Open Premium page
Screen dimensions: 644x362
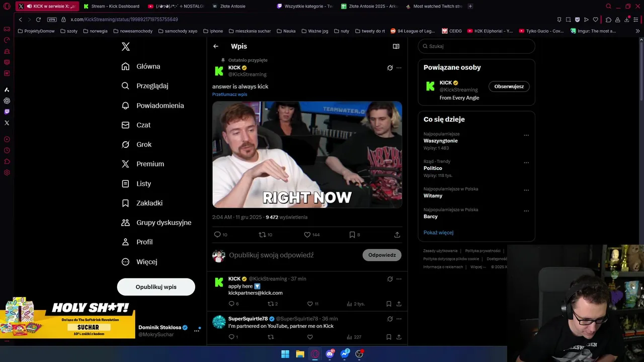point(143,164)
